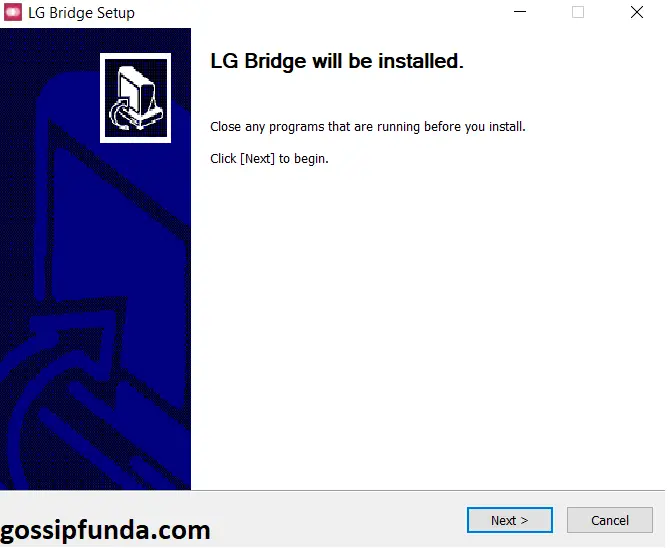
Task: Click empty title bar space beside the title
Action: click(320, 13)
